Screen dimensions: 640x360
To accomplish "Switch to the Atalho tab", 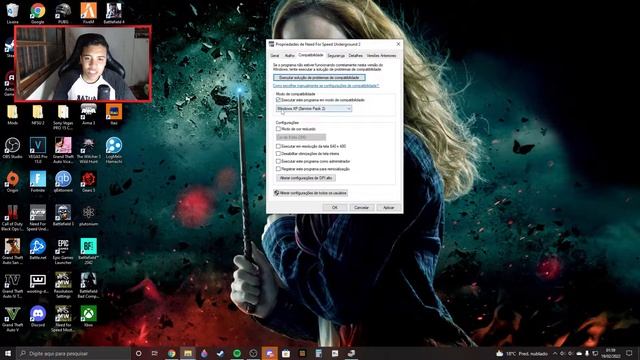I will (289, 56).
